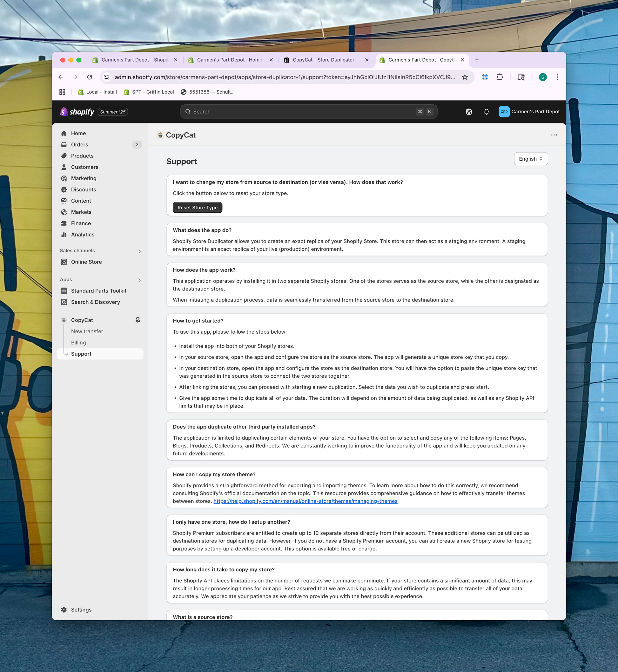Click the 'What is a source store?' heading
Viewport: 618px width, 672px height.
tap(202, 617)
